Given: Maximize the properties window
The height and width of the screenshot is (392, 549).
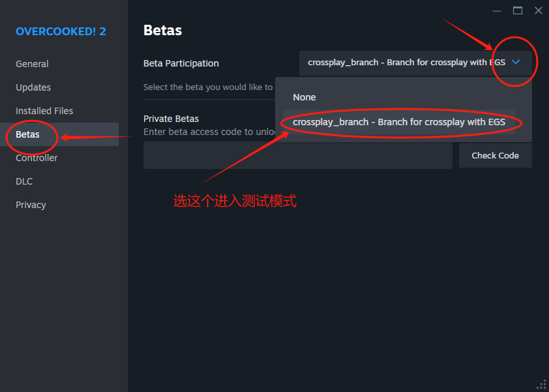Looking at the screenshot, I should (x=518, y=10).
